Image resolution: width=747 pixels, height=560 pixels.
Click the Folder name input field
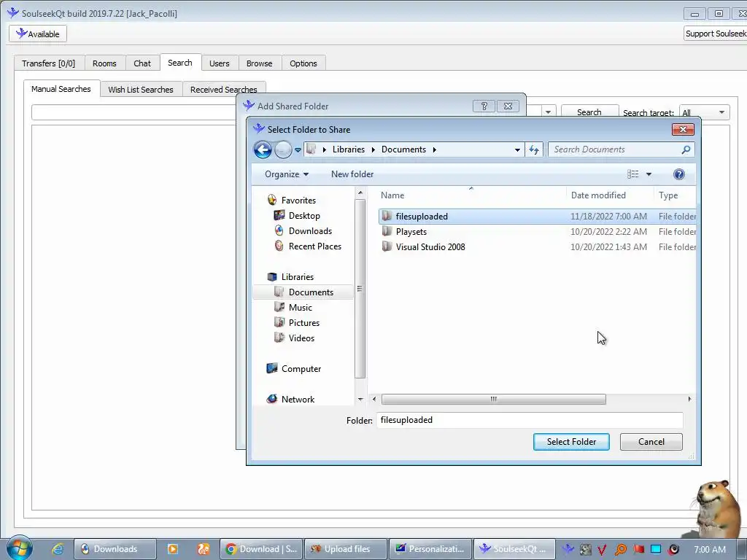tap(530, 420)
